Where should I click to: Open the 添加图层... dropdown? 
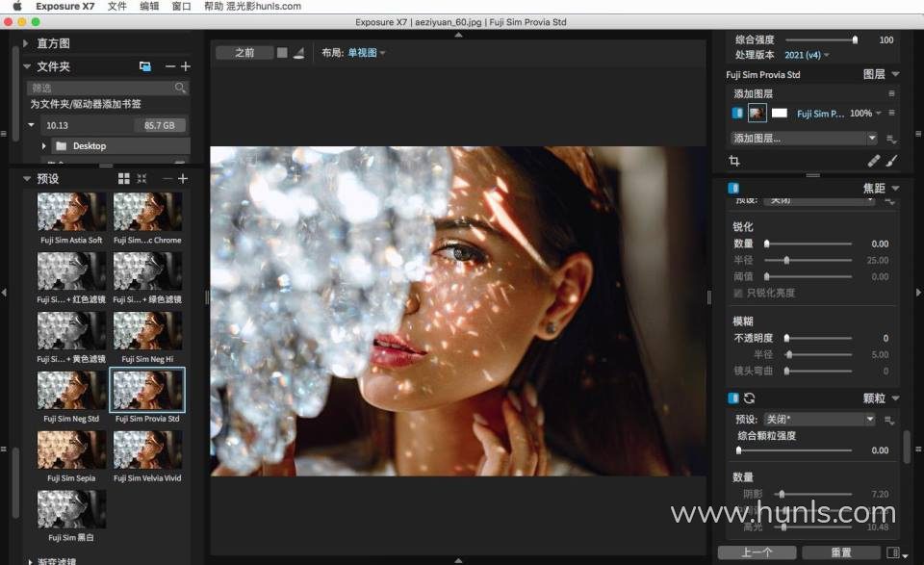click(804, 139)
